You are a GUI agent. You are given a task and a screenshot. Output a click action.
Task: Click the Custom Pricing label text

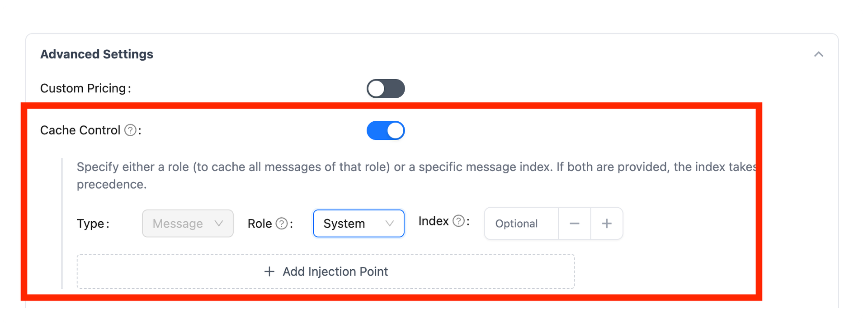(83, 88)
